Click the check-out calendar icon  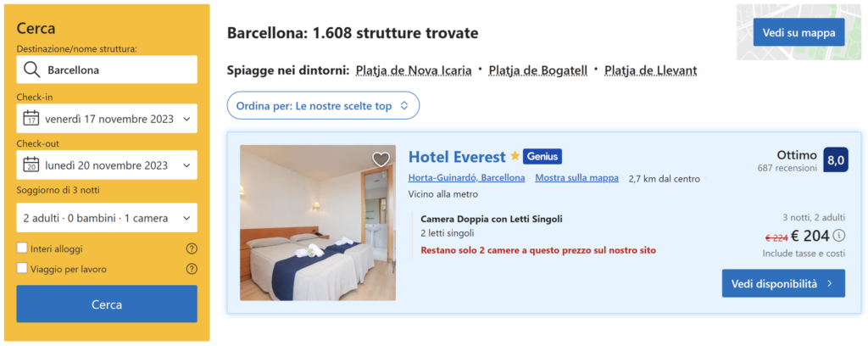pos(31,165)
